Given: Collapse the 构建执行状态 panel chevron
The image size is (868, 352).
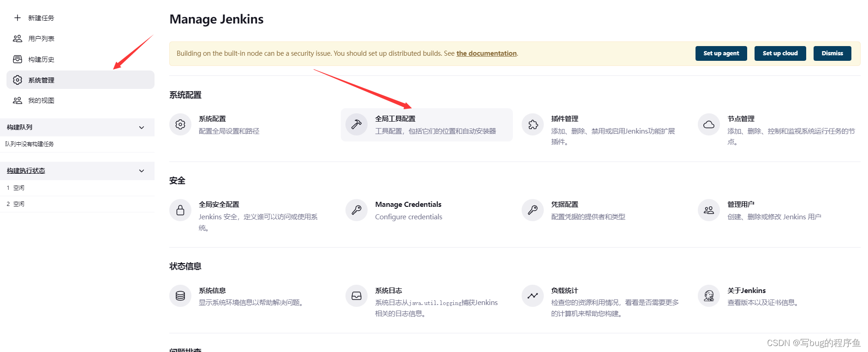Looking at the screenshot, I should (x=142, y=171).
